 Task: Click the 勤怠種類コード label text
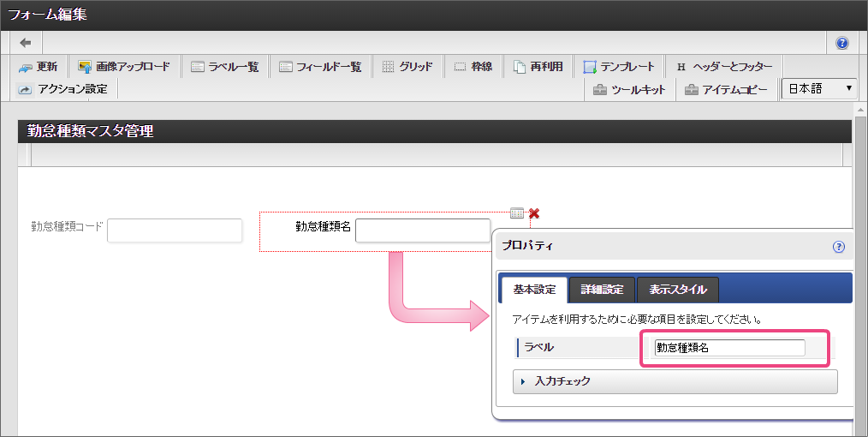click(x=67, y=226)
